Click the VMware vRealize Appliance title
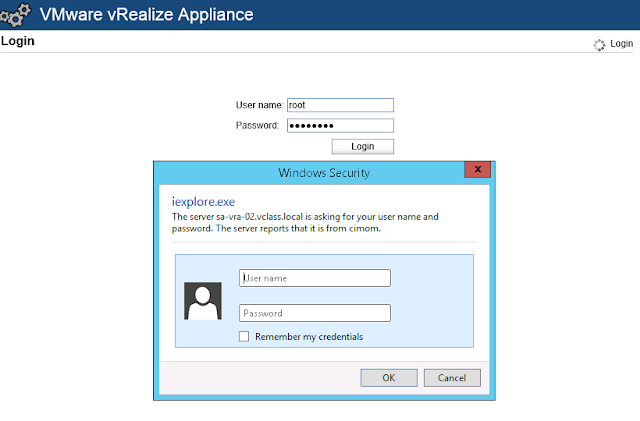Image resolution: width=640 pixels, height=421 pixels. pos(147,15)
